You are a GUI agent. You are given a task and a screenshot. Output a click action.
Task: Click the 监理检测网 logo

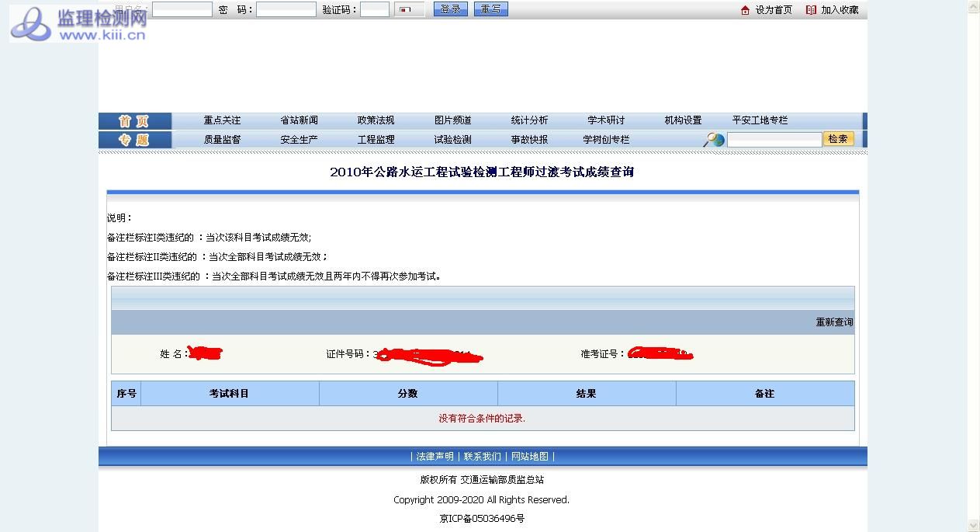(x=78, y=23)
